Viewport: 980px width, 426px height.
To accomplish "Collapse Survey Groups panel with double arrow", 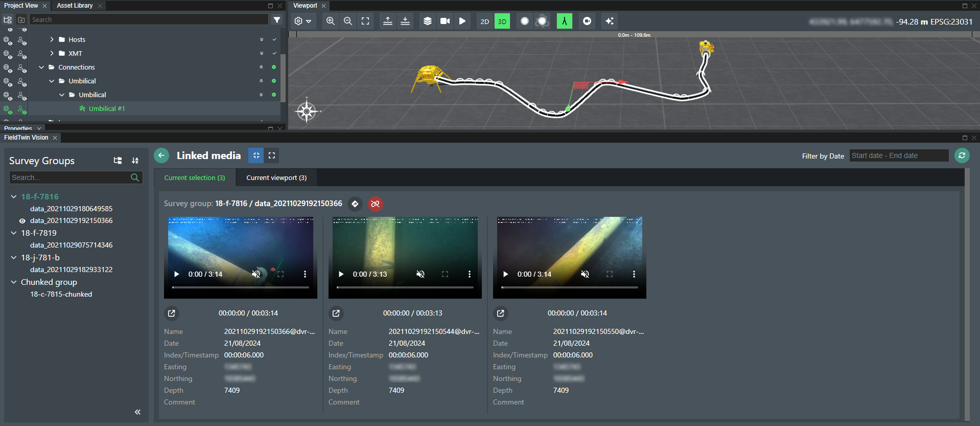I will pyautogui.click(x=137, y=412).
